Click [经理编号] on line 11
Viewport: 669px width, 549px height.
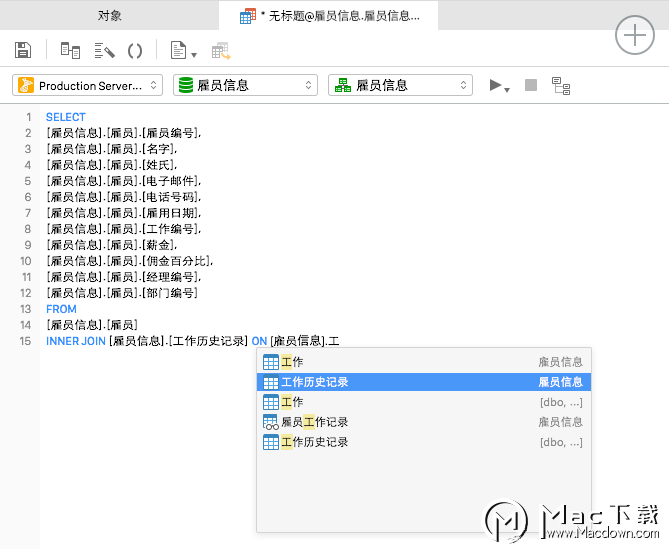pyautogui.click(x=171, y=277)
